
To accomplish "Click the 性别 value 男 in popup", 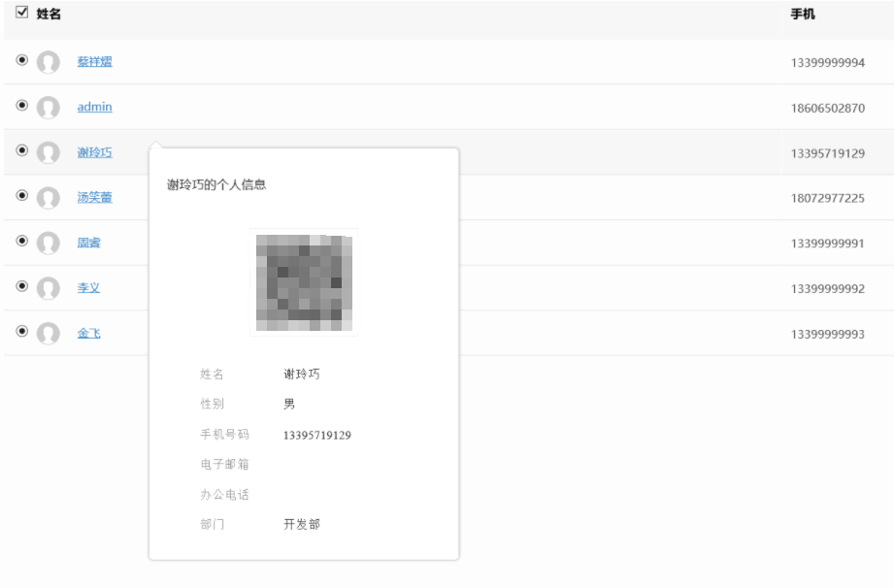I will (x=289, y=404).
